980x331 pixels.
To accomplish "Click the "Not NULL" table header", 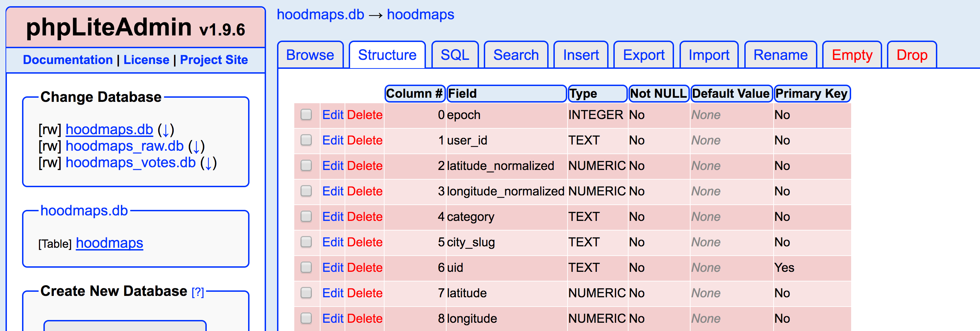I will [x=659, y=94].
